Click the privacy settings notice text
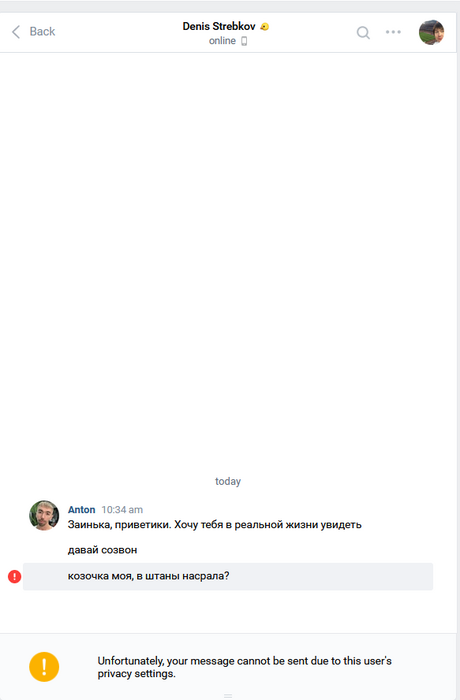Viewport: 460px width, 700px height. click(x=244, y=667)
